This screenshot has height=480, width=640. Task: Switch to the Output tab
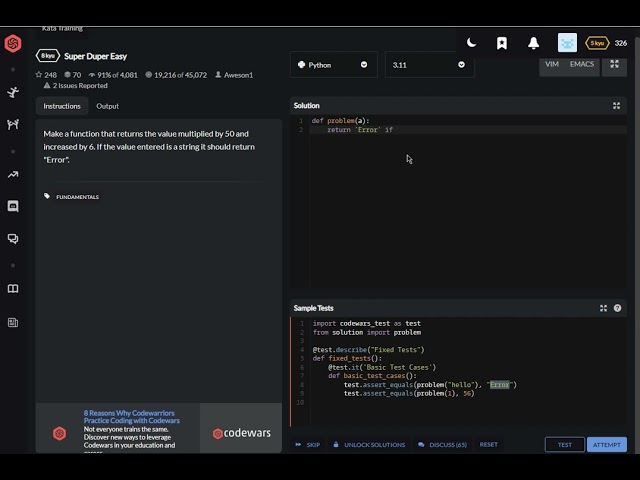tap(107, 106)
